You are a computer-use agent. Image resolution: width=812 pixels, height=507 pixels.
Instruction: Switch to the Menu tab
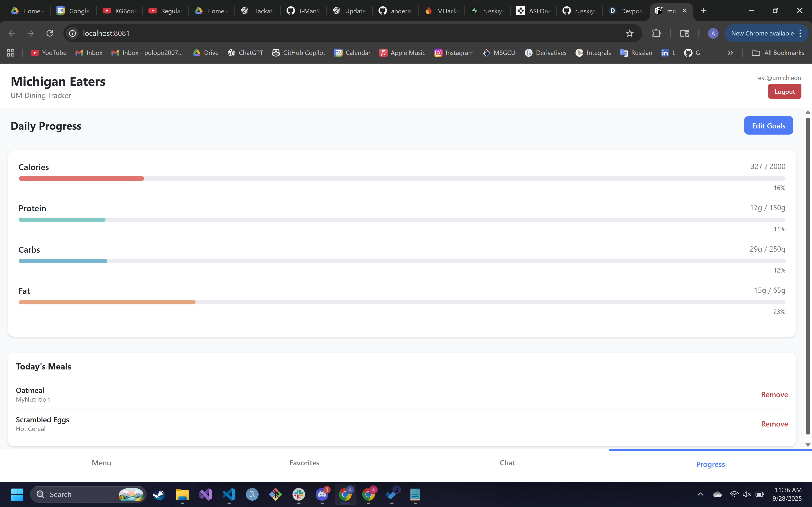(x=101, y=463)
